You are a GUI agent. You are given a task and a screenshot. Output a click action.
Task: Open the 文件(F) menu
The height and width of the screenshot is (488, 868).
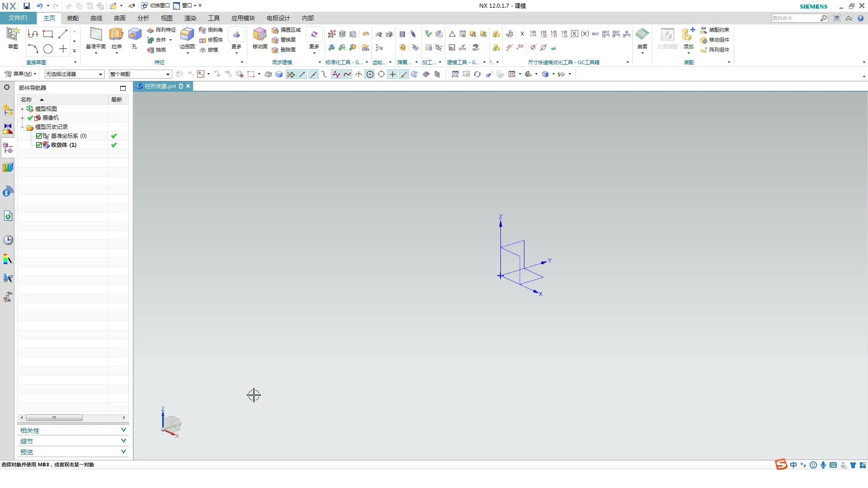18,18
